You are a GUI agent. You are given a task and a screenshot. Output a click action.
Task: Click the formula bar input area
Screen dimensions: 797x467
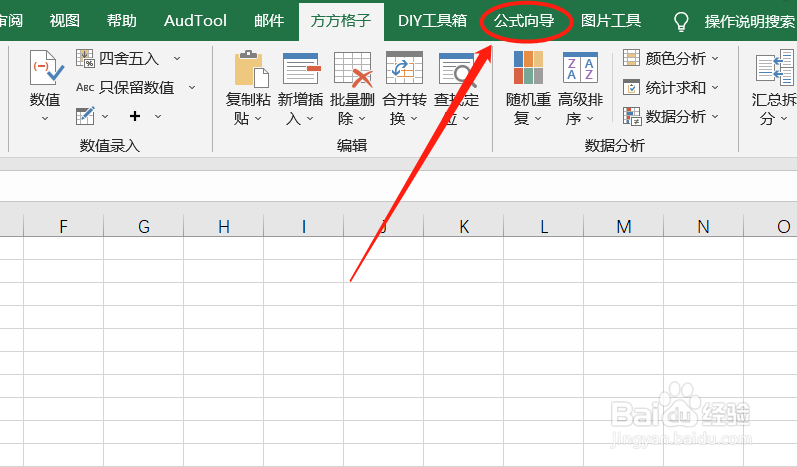398,186
